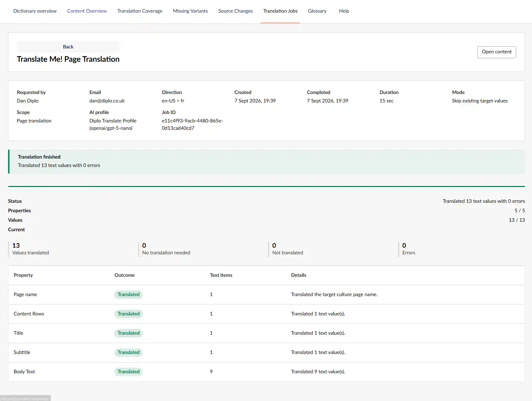Click Skip existing target values mode
Screen dimensions: 532x401
point(480,101)
